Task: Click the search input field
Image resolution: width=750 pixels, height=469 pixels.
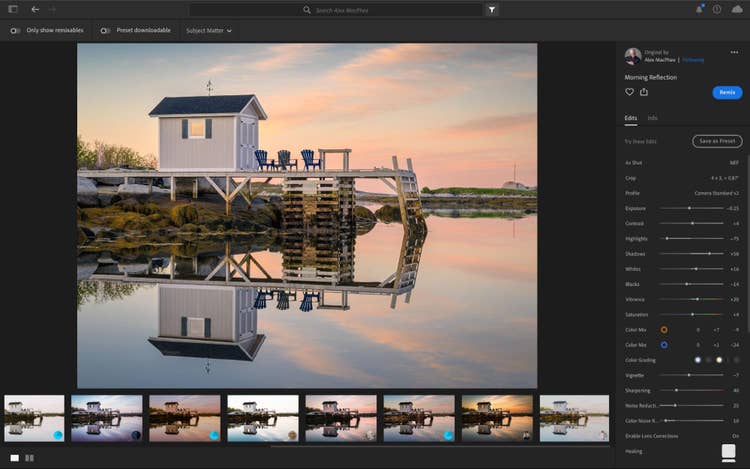Action: (335, 10)
